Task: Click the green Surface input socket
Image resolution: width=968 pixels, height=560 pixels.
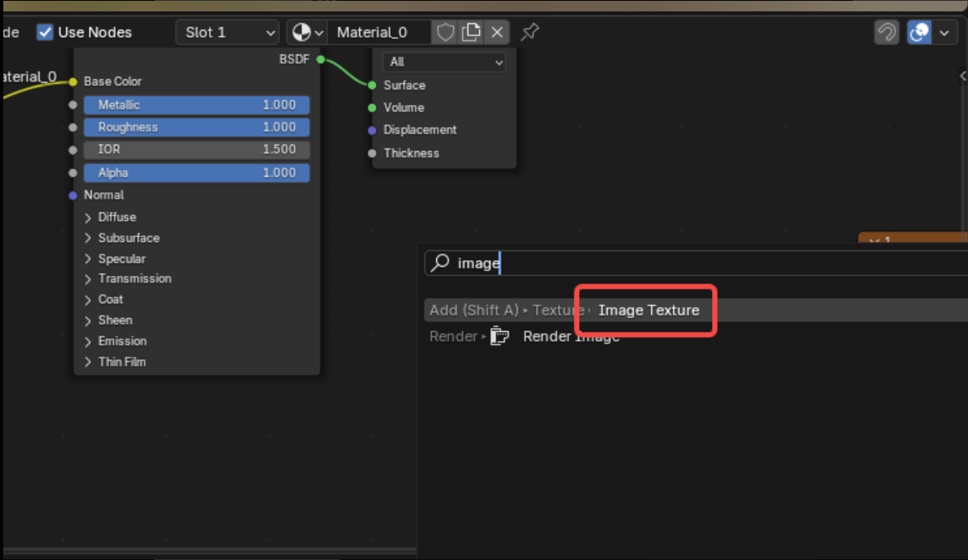Action: [372, 85]
